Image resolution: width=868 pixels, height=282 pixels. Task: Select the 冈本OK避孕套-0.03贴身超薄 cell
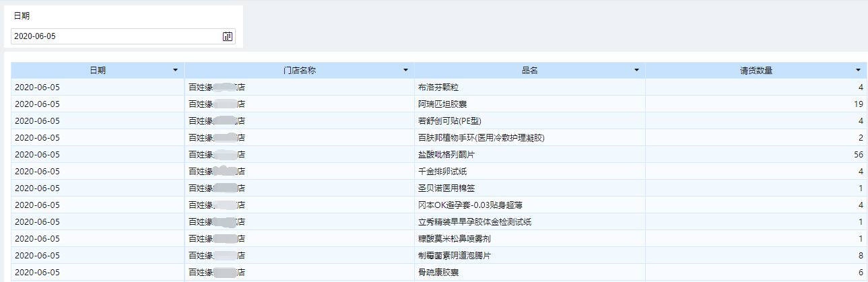pos(530,205)
